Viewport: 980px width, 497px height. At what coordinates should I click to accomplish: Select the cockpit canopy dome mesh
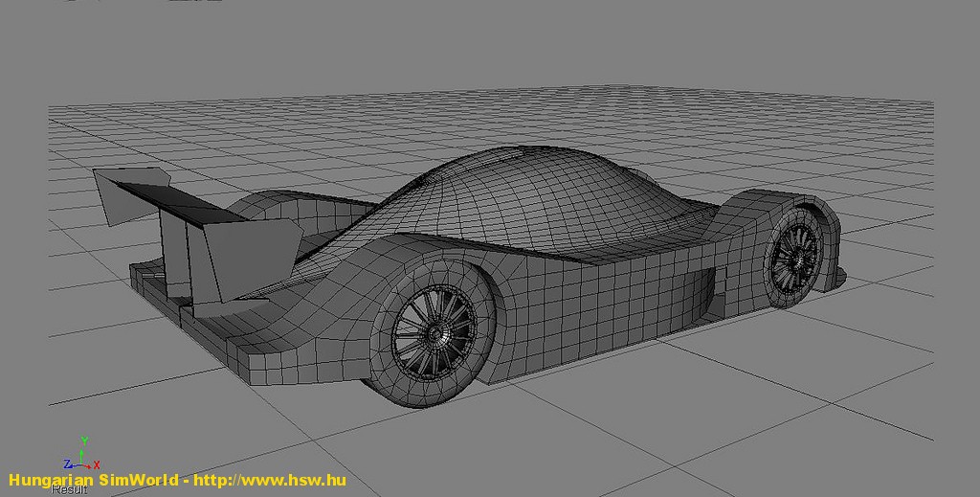536,196
